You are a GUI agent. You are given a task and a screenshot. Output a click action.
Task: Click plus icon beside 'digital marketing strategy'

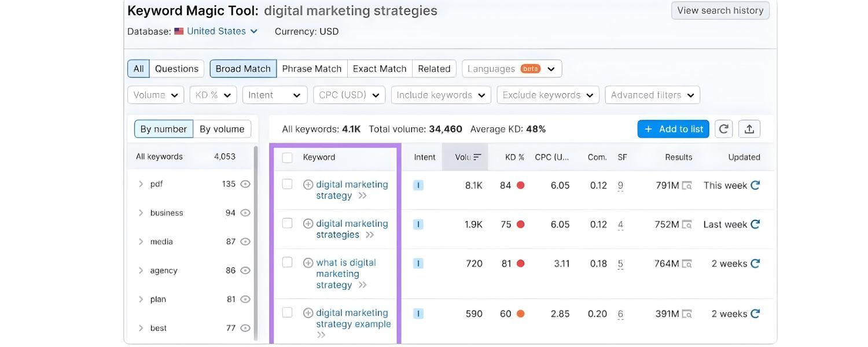click(307, 184)
